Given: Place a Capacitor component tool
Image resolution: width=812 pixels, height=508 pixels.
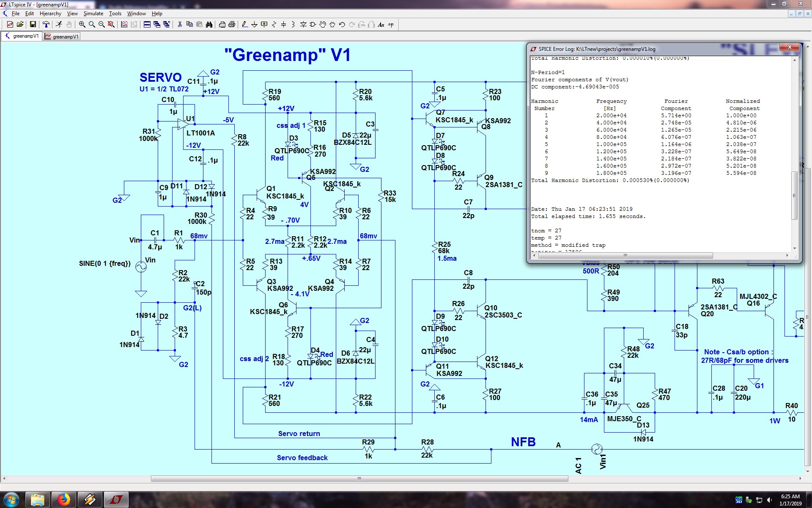Looking at the screenshot, I should tap(284, 25).
